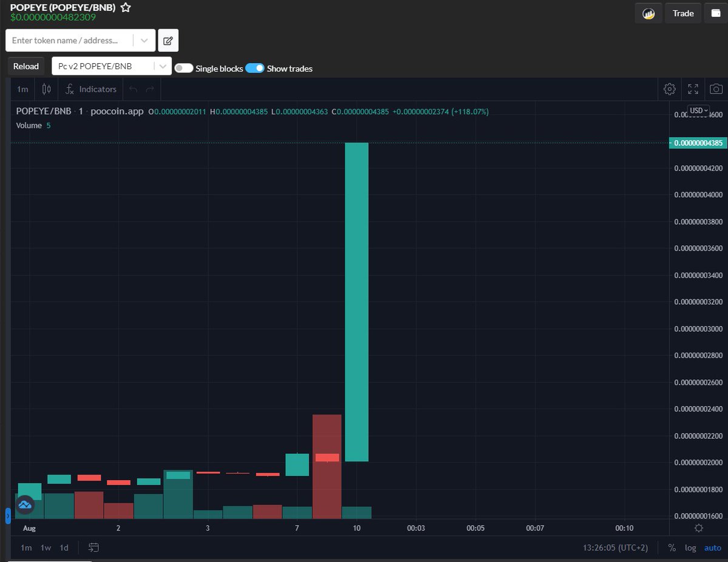Open the edit icon next to token search
Image resolution: width=728 pixels, height=562 pixels.
pos(167,40)
